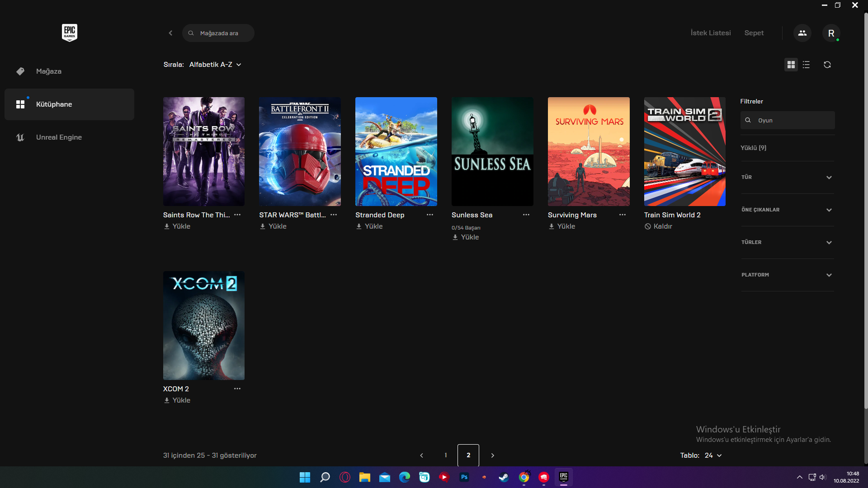Install STAR WARS Battlefront II
This screenshot has width=868, height=488.
point(273,226)
